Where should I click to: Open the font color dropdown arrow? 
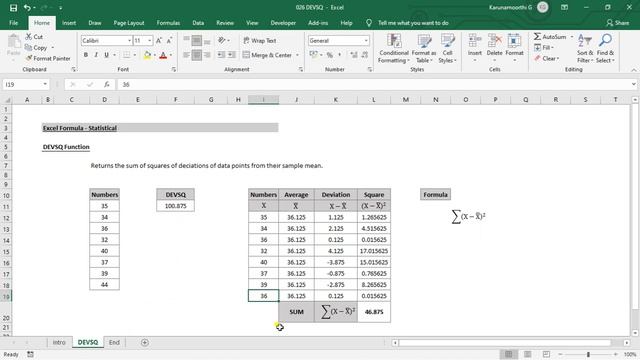(171, 55)
